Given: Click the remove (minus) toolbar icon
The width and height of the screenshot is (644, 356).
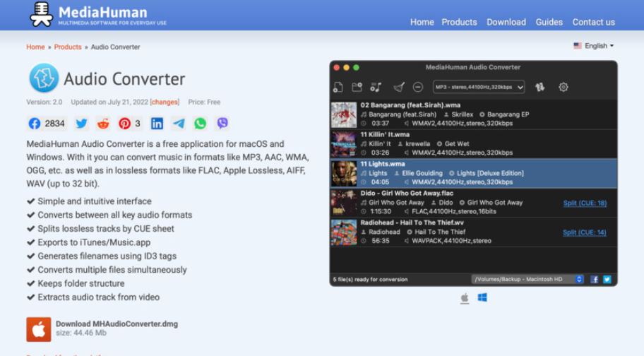Looking at the screenshot, I should (x=418, y=87).
